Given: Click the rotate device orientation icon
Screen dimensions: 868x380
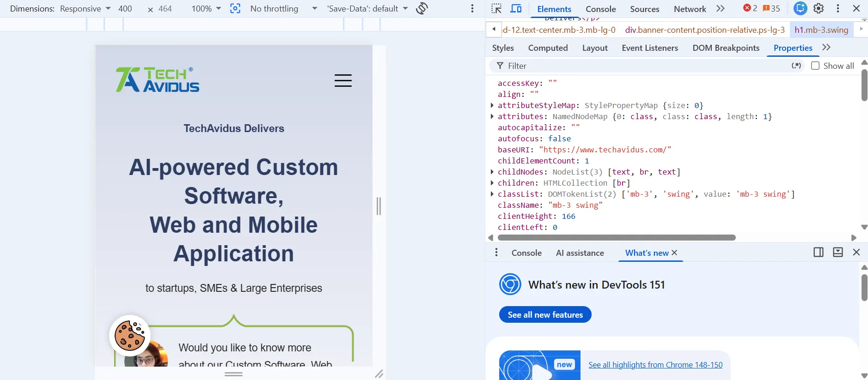Looking at the screenshot, I should point(422,8).
